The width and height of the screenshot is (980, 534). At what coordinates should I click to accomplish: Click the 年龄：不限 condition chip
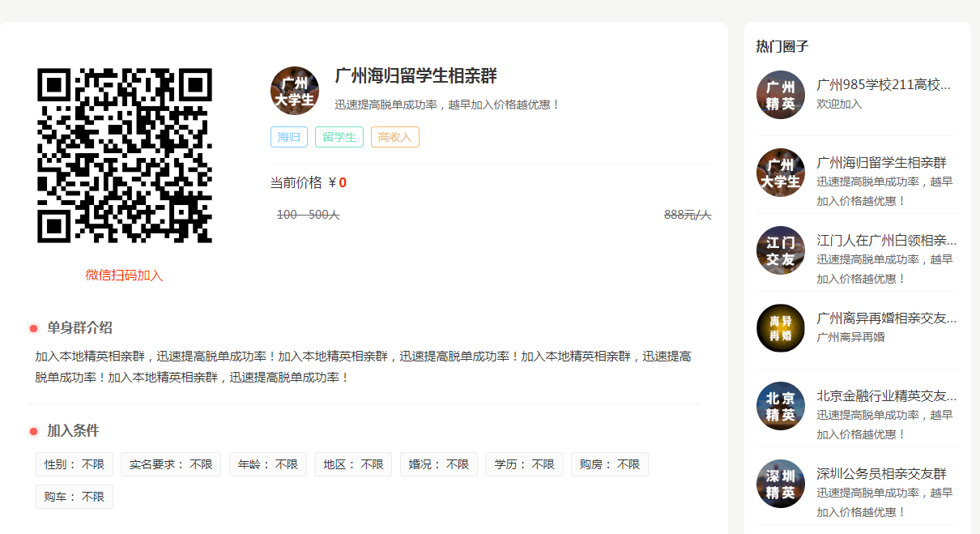tap(268, 464)
